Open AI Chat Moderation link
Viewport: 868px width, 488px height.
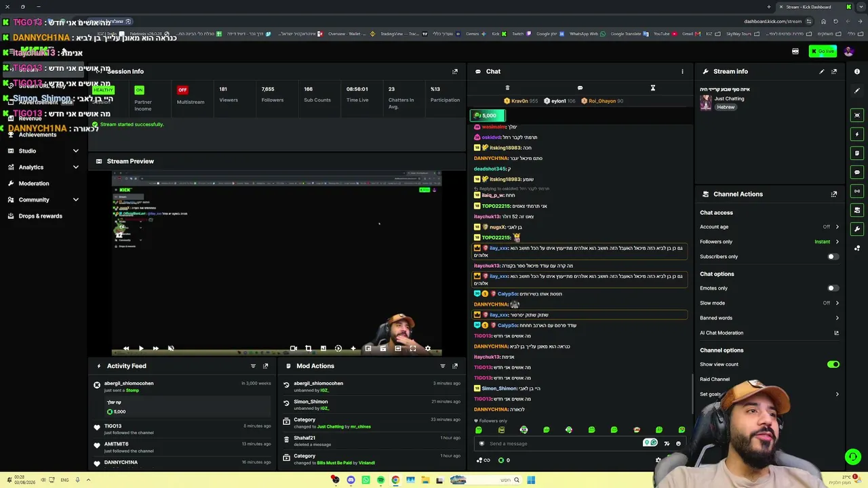769,333
